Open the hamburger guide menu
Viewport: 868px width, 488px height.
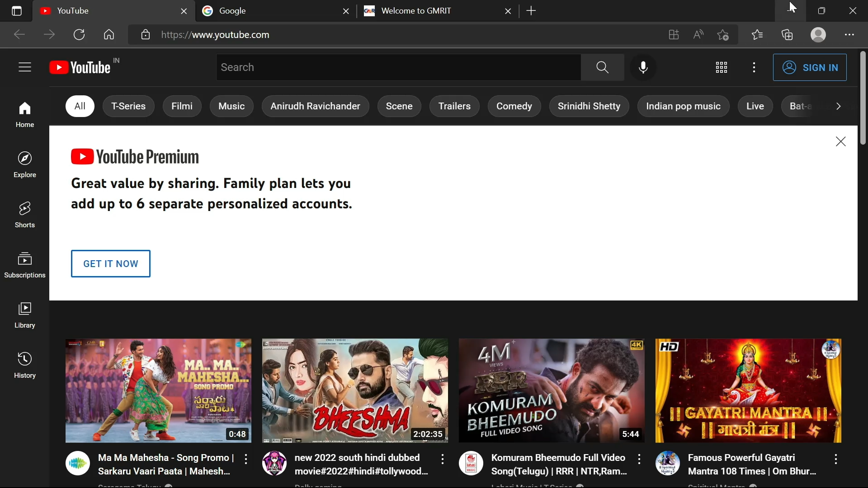click(x=25, y=67)
